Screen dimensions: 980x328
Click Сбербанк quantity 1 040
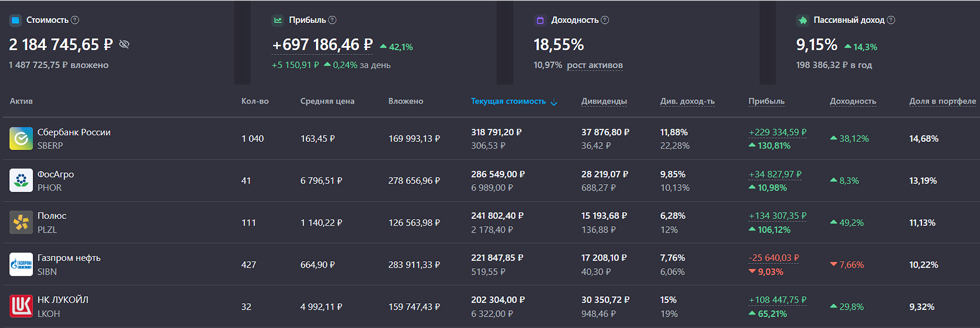pos(252,139)
